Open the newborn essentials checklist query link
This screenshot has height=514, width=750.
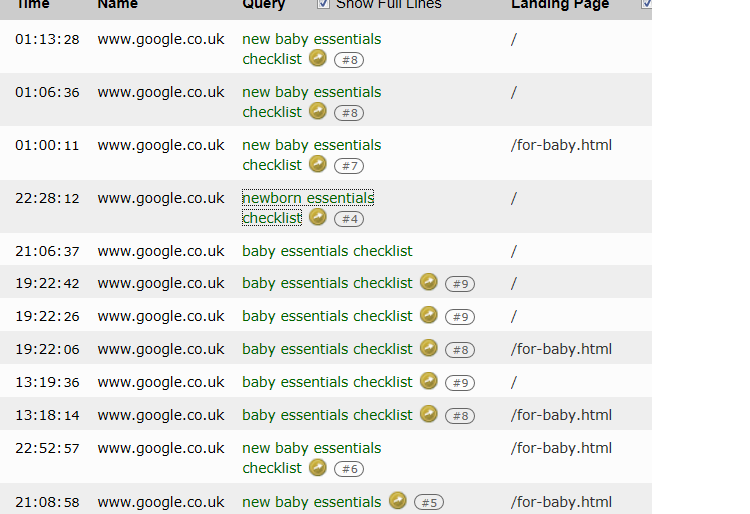tap(308, 208)
